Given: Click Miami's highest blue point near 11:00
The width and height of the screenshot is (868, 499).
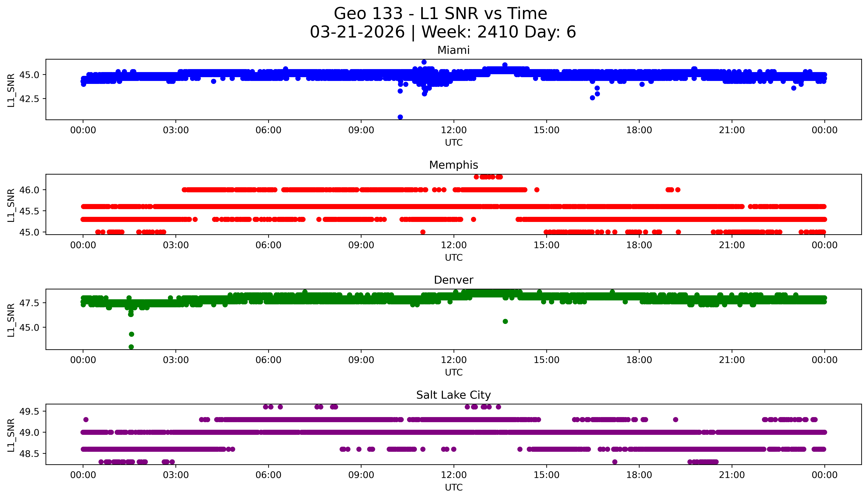Looking at the screenshot, I should (424, 62).
